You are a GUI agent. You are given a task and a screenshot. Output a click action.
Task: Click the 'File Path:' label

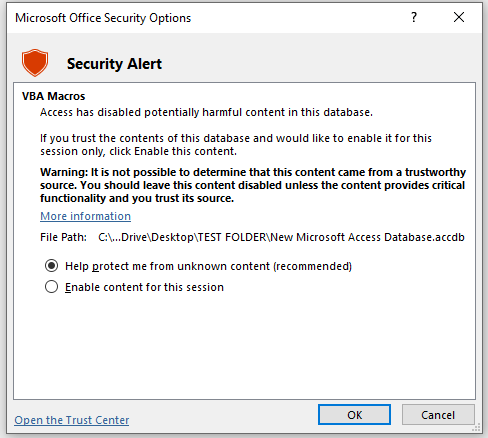[63, 237]
